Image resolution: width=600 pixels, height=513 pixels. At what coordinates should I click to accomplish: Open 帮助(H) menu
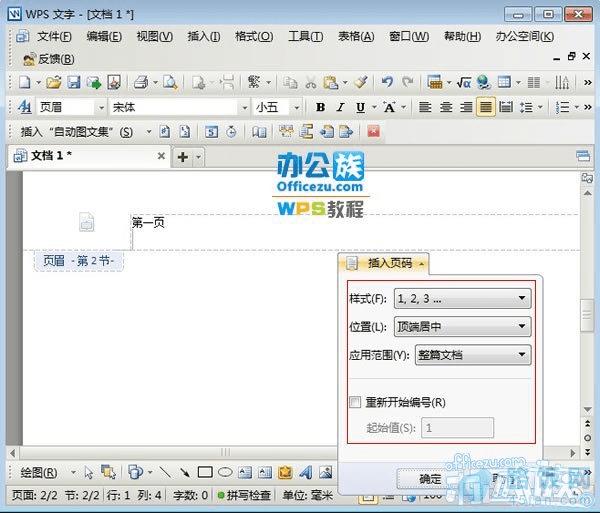(x=462, y=36)
